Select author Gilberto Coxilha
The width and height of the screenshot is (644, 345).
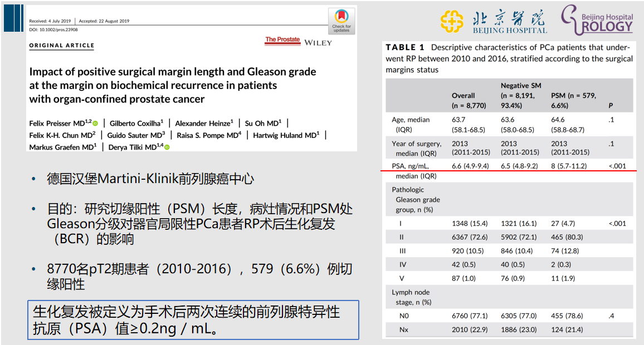pyautogui.click(x=136, y=124)
